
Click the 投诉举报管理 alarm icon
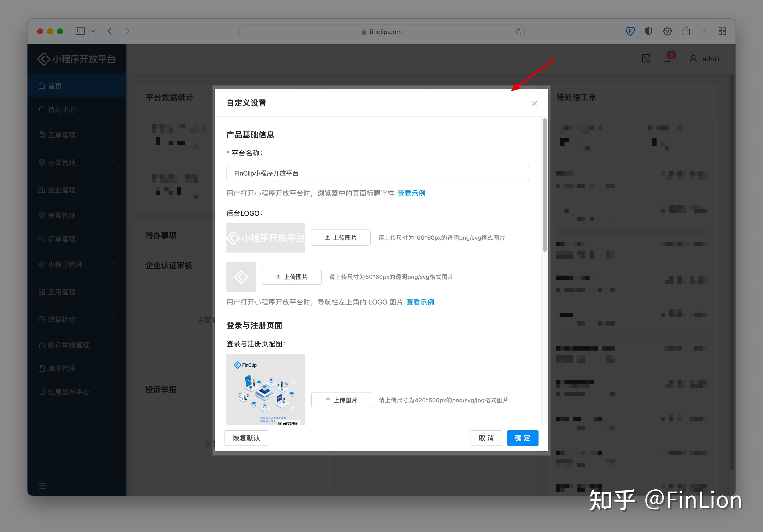click(41, 345)
